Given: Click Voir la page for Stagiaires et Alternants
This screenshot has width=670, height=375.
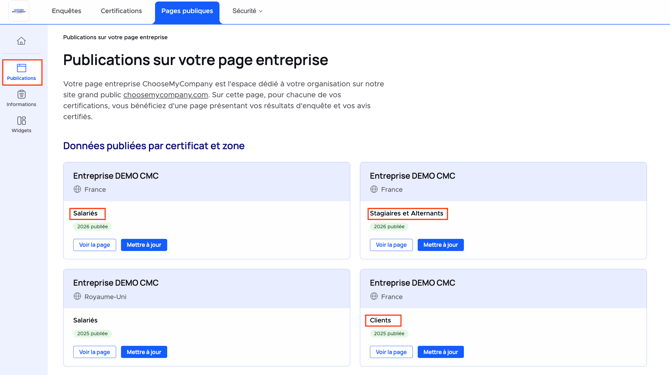Looking at the screenshot, I should coord(391,245).
